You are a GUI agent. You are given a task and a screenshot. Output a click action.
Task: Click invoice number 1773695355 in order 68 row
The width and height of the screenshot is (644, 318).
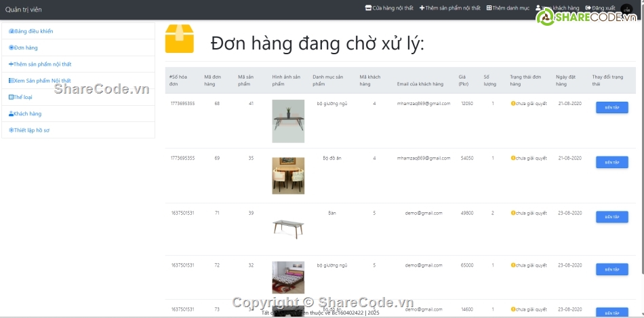point(183,104)
